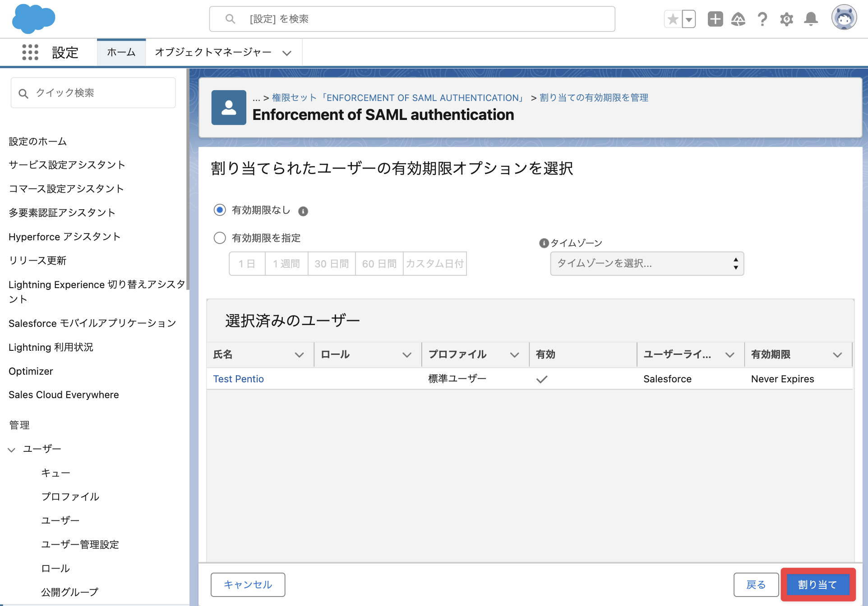This screenshot has height=606, width=868.
Task: Open the ロール column menu chevron
Action: 407,355
